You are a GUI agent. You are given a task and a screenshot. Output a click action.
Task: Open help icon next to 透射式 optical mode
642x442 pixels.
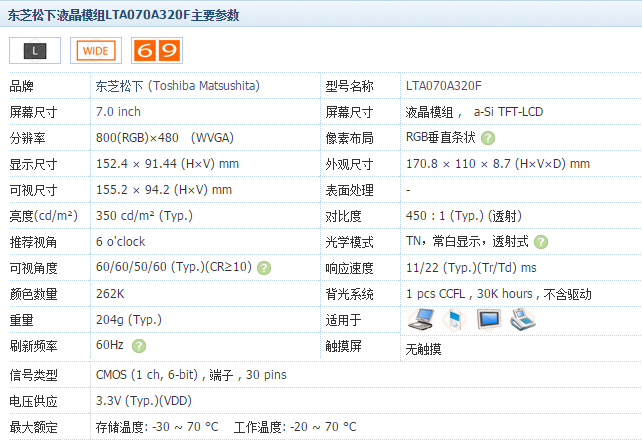(x=541, y=242)
